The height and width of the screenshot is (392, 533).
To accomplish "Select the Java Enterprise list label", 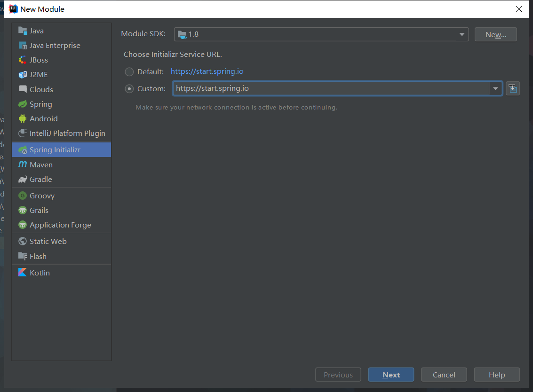I will 55,46.
